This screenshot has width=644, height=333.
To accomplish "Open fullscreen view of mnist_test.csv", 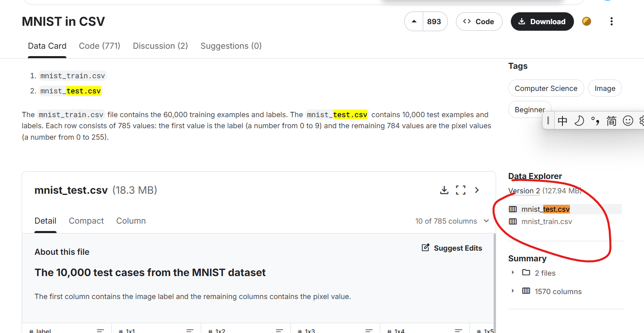I will click(x=460, y=190).
